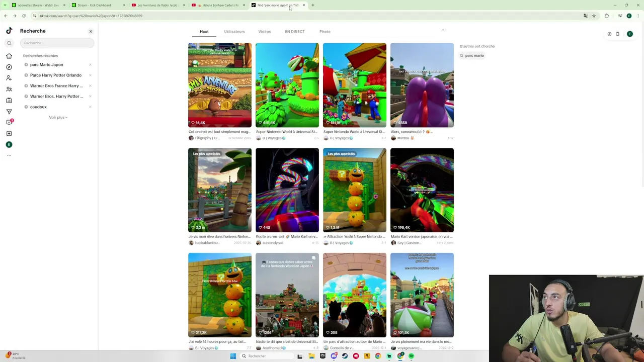Viewport: 644px width, 362px height.
Task: Bookmark this page with the star icon
Action: click(x=594, y=16)
